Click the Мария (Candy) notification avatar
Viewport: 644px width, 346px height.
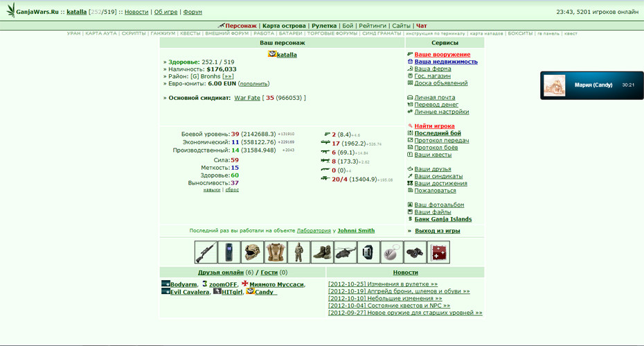pyautogui.click(x=555, y=85)
